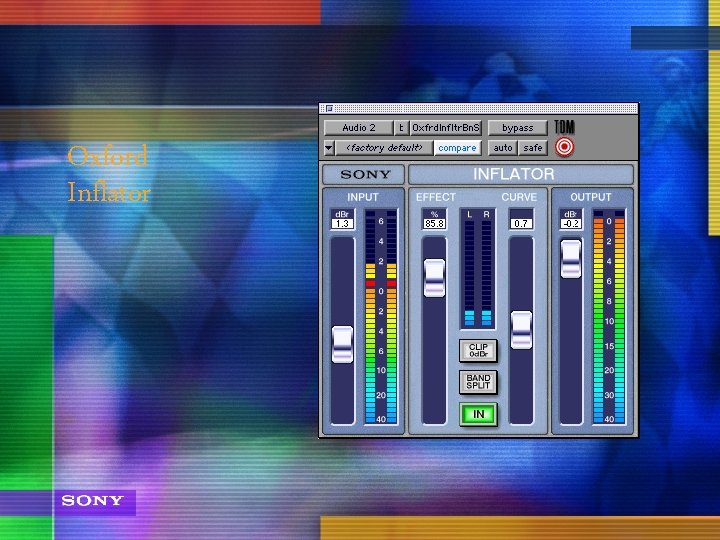720x540 pixels.
Task: Toggle the safe automation button
Action: pyautogui.click(x=533, y=148)
